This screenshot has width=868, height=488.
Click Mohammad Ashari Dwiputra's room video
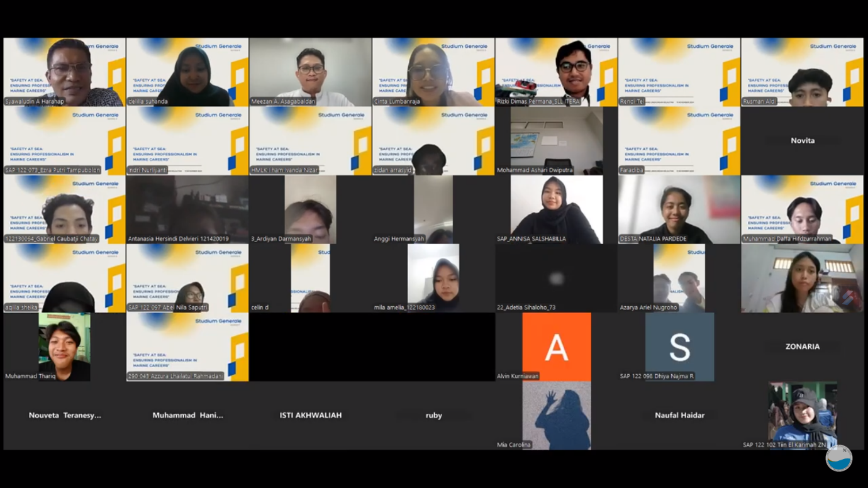click(556, 140)
